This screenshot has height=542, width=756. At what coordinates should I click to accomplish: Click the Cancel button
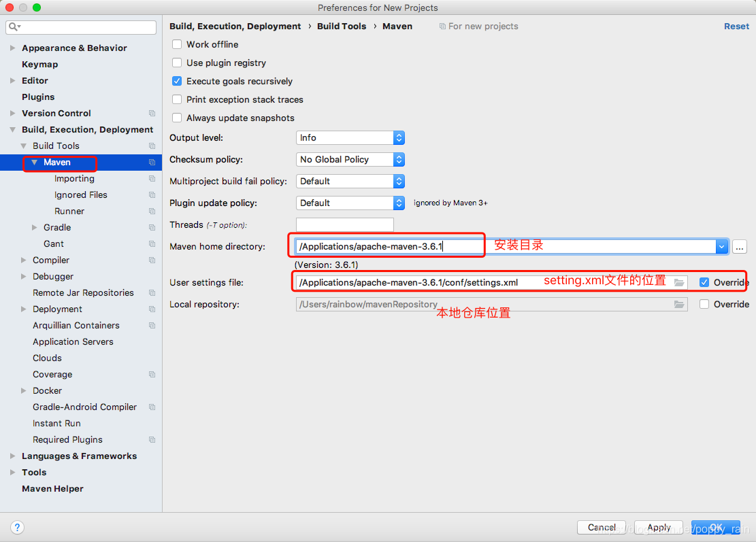pyautogui.click(x=602, y=528)
